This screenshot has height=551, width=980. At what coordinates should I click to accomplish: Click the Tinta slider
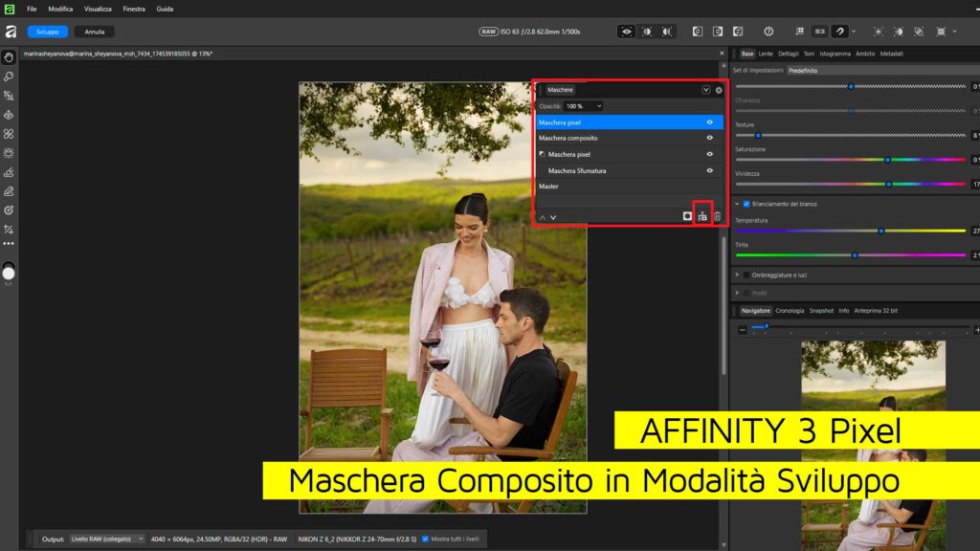point(851,254)
